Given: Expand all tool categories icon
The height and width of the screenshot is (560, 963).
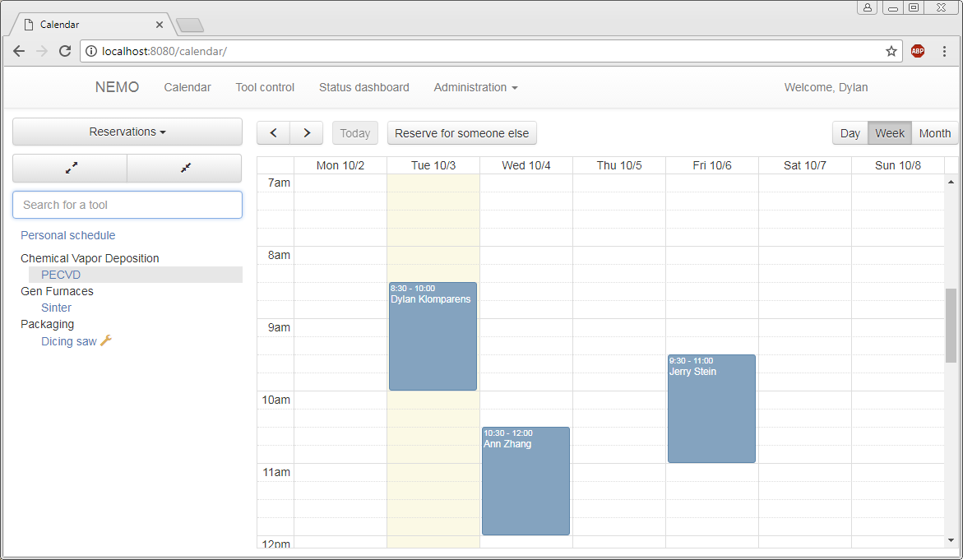Looking at the screenshot, I should click(72, 168).
